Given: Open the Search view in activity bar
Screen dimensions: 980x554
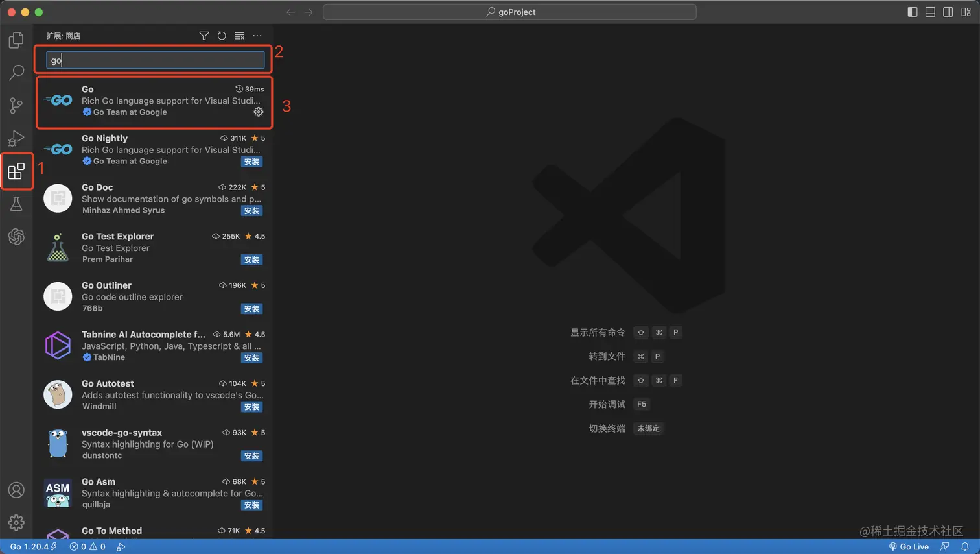Looking at the screenshot, I should tap(16, 73).
